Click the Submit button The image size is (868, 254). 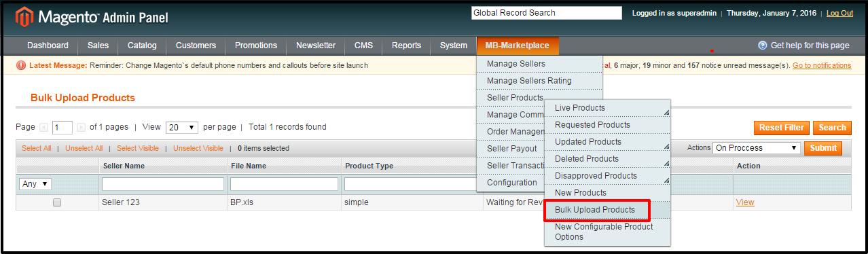(x=822, y=148)
